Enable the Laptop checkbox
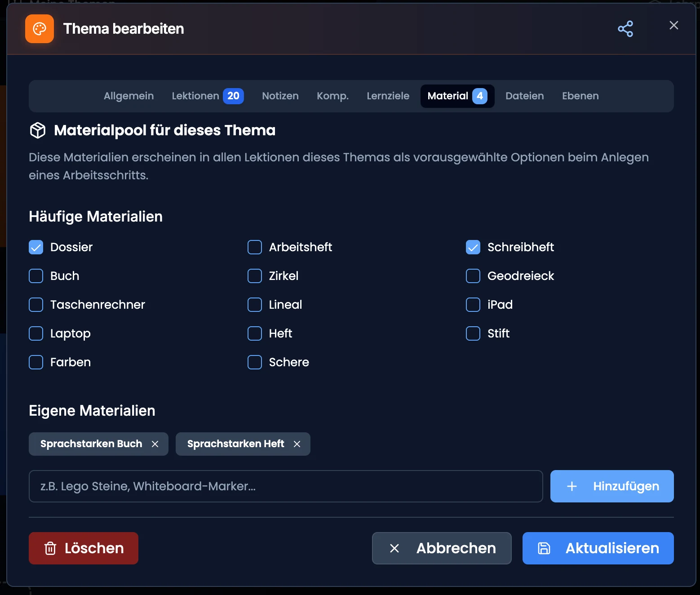Viewport: 700px width, 595px height. (36, 333)
